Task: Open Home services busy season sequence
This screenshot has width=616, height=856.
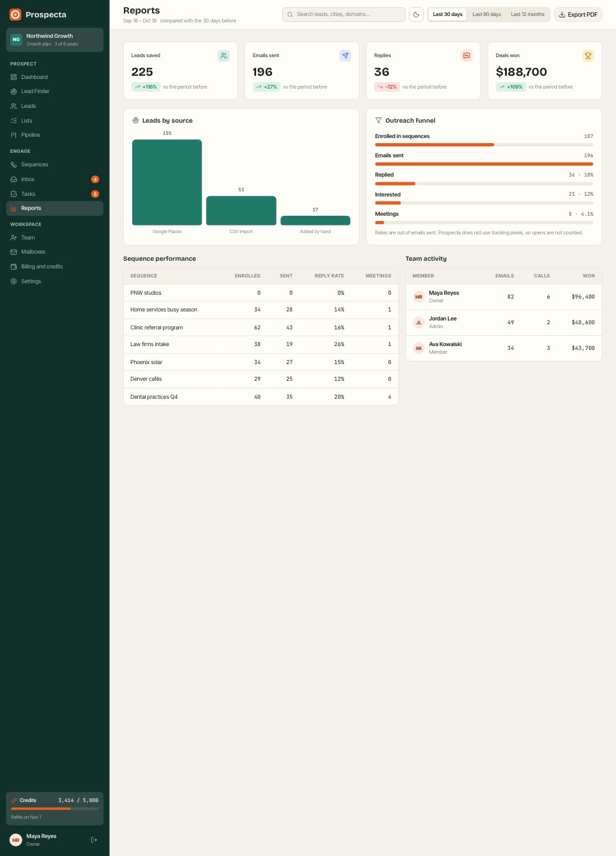Action: point(261,310)
